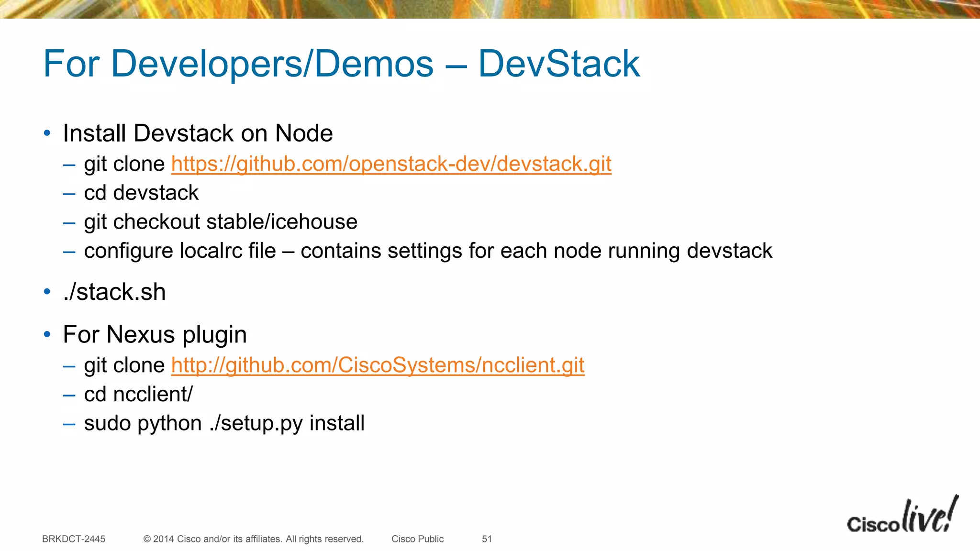Screen dimensions: 980x551
Task: Select the 'configure localrc file' line
Action: click(x=428, y=251)
